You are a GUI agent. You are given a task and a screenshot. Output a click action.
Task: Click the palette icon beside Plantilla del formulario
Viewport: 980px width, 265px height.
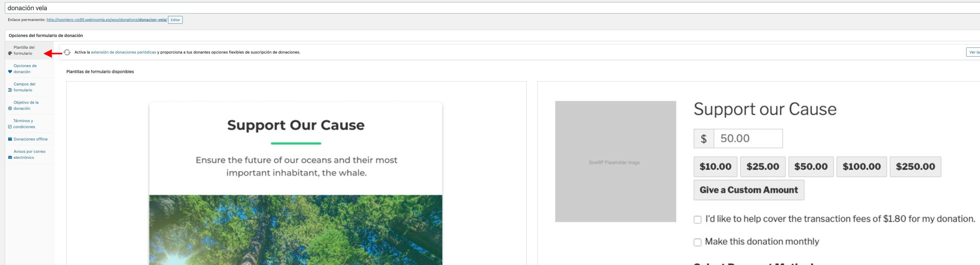10,53
